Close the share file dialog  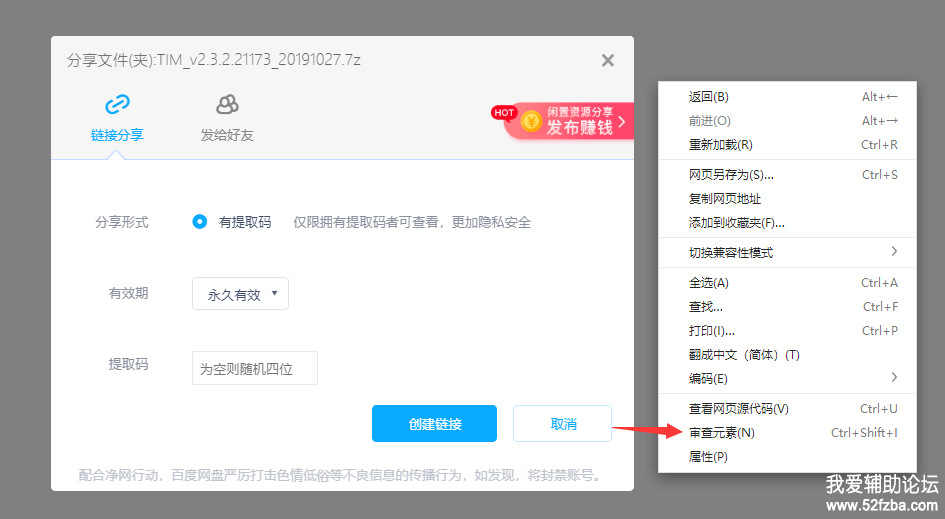(x=608, y=60)
